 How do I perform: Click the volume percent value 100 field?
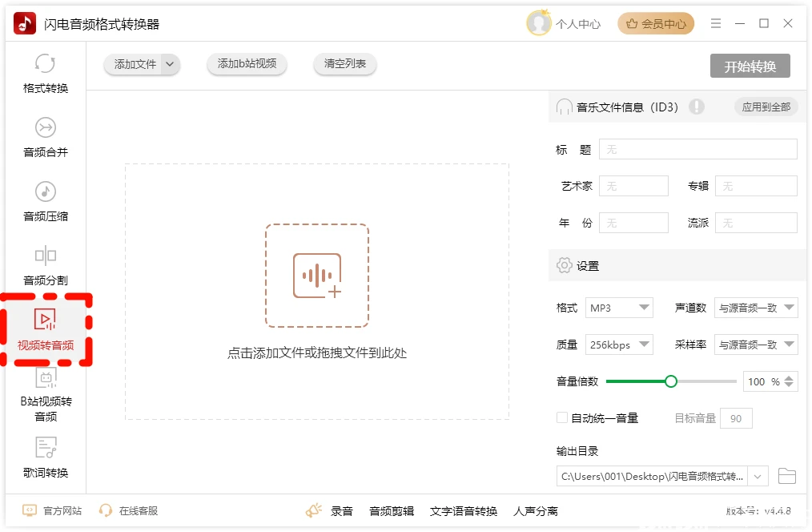click(x=763, y=381)
